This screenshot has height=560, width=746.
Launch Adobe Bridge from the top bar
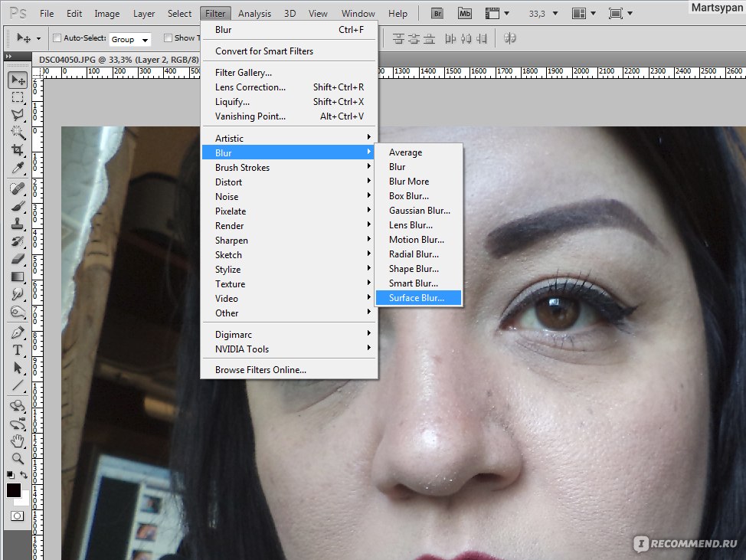coord(437,13)
